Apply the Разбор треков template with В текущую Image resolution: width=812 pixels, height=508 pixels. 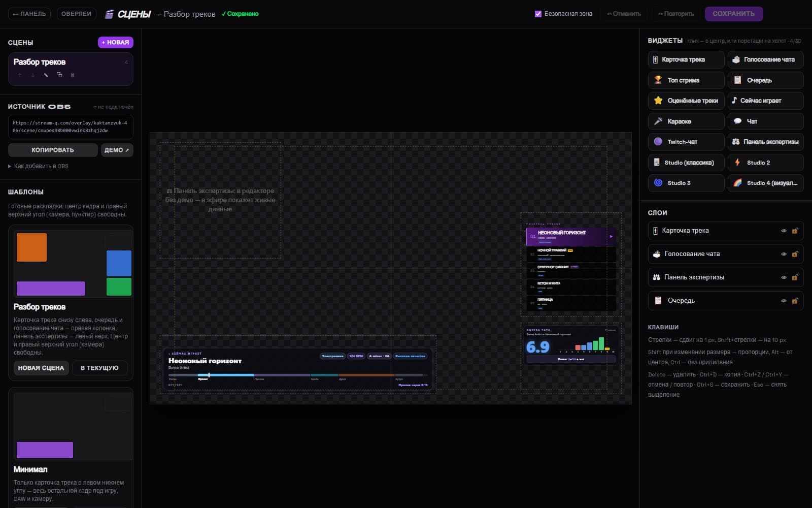click(99, 368)
